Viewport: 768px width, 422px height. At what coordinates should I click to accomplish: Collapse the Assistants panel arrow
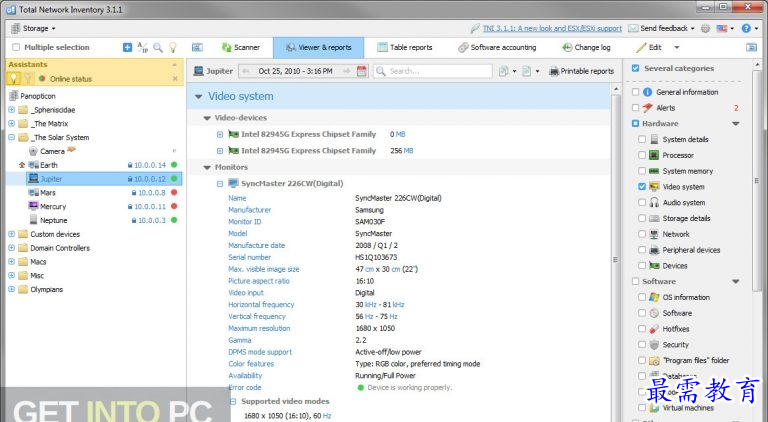[175, 65]
